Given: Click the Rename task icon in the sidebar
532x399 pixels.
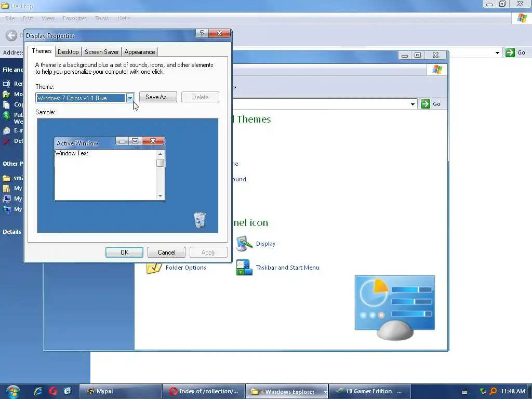Looking at the screenshot, I should [6, 84].
